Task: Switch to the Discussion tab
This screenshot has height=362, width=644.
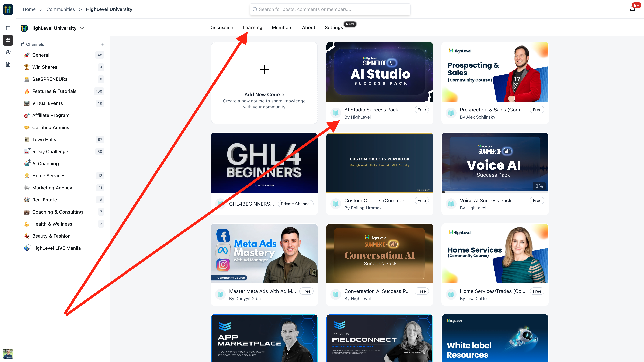Action: [x=221, y=27]
